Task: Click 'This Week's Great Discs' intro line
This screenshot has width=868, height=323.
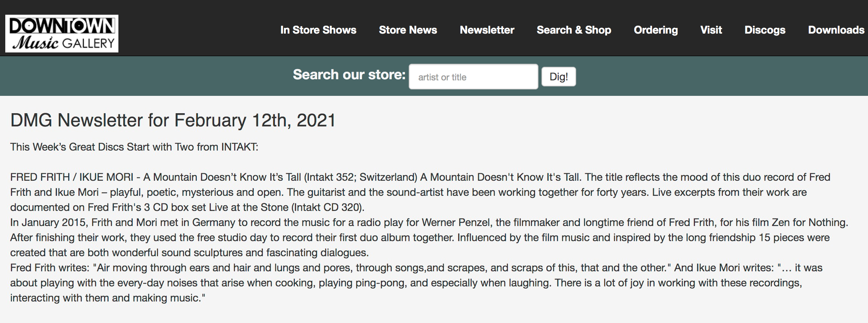Action: tap(134, 147)
